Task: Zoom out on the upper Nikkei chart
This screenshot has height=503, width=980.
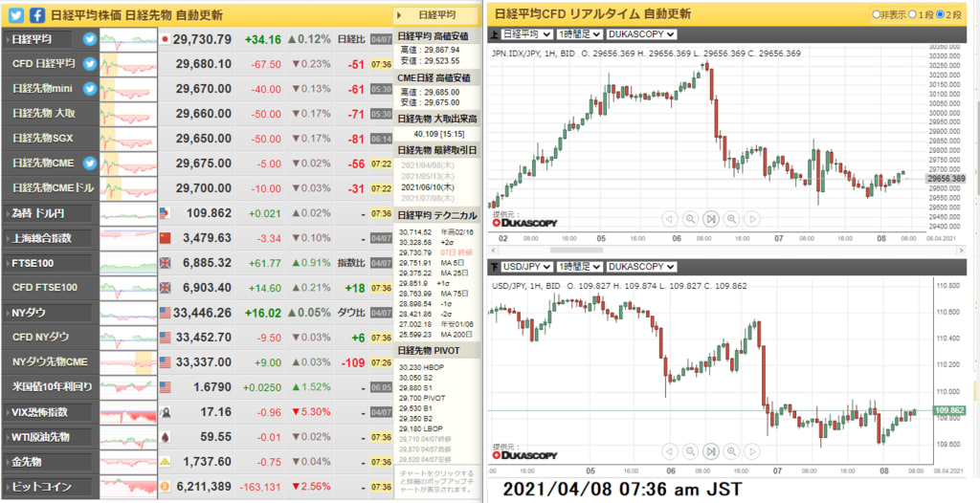Action: coord(690,219)
